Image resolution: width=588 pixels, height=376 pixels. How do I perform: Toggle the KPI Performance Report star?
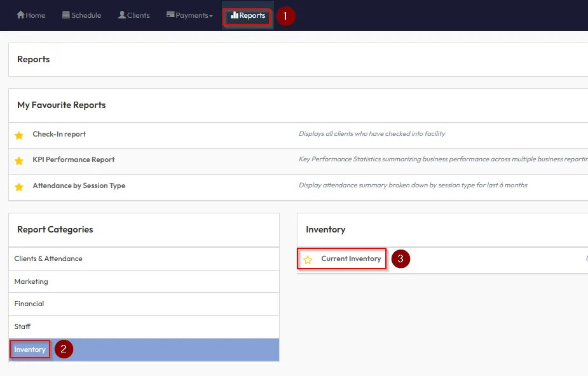tap(19, 161)
